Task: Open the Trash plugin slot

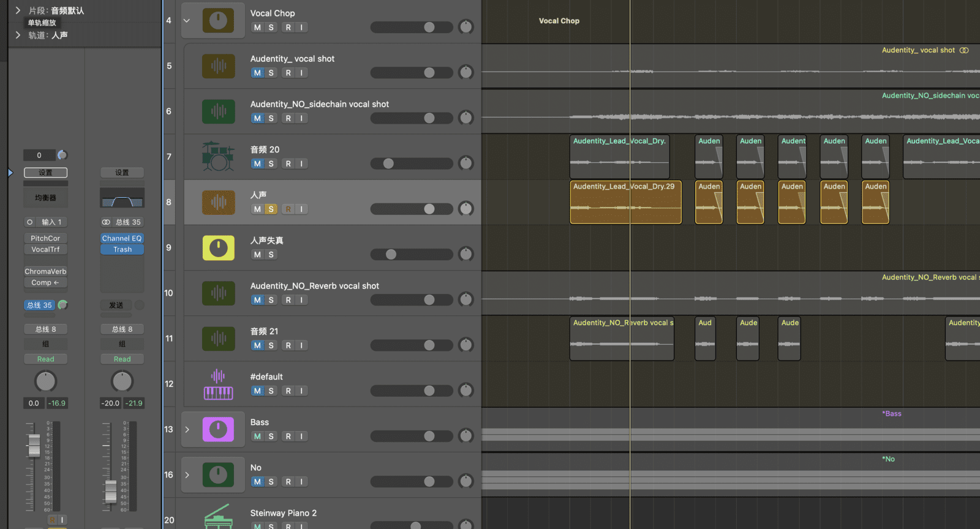Action: pos(122,249)
